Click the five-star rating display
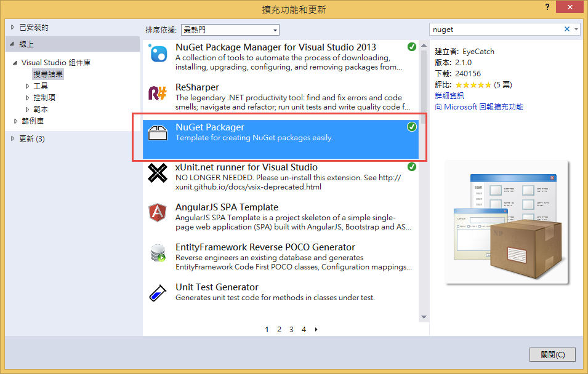The height and width of the screenshot is (374, 588). tap(473, 85)
